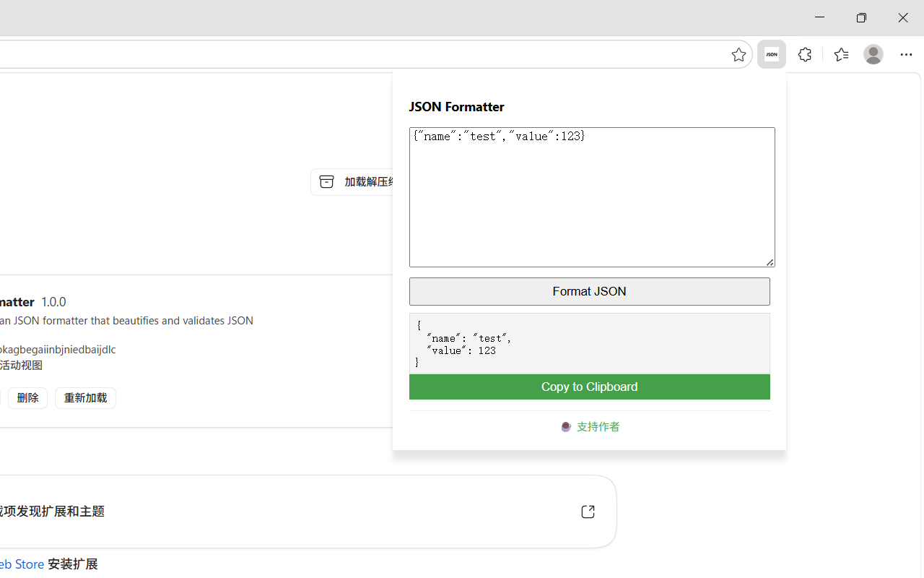The image size is (924, 578).
Task: Open the Microsoft Edge Web Store link
Action: [21, 564]
